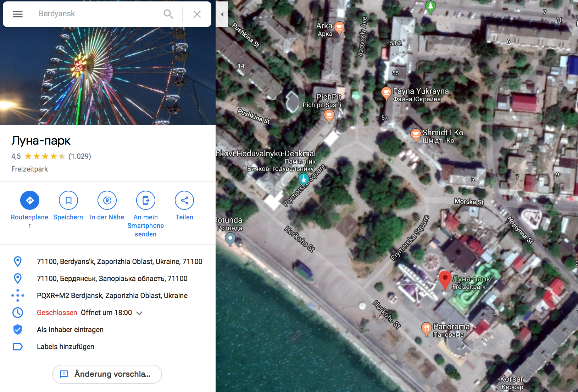Open the 1.029 reviews link
Image resolution: width=578 pixels, height=392 pixels.
80,156
